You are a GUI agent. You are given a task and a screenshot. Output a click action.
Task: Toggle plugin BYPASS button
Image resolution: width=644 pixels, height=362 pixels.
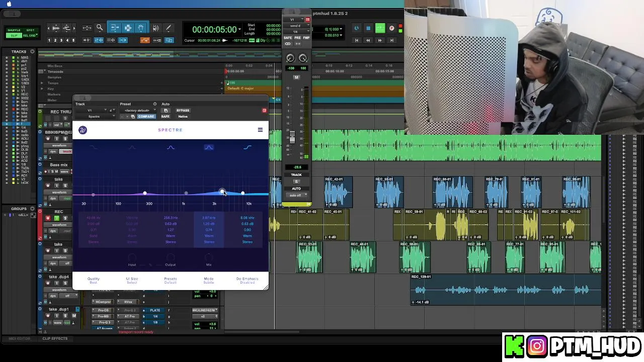tap(183, 111)
